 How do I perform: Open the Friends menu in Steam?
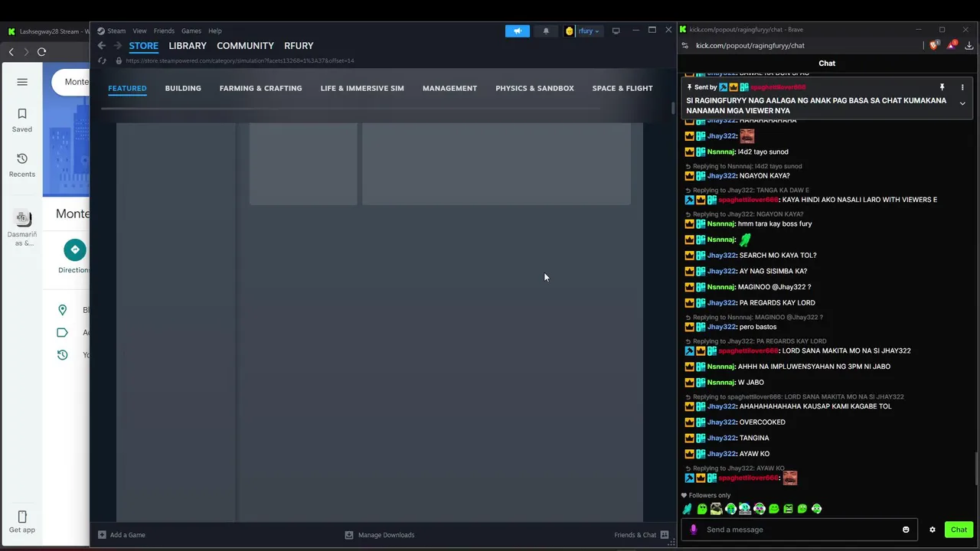(x=164, y=31)
